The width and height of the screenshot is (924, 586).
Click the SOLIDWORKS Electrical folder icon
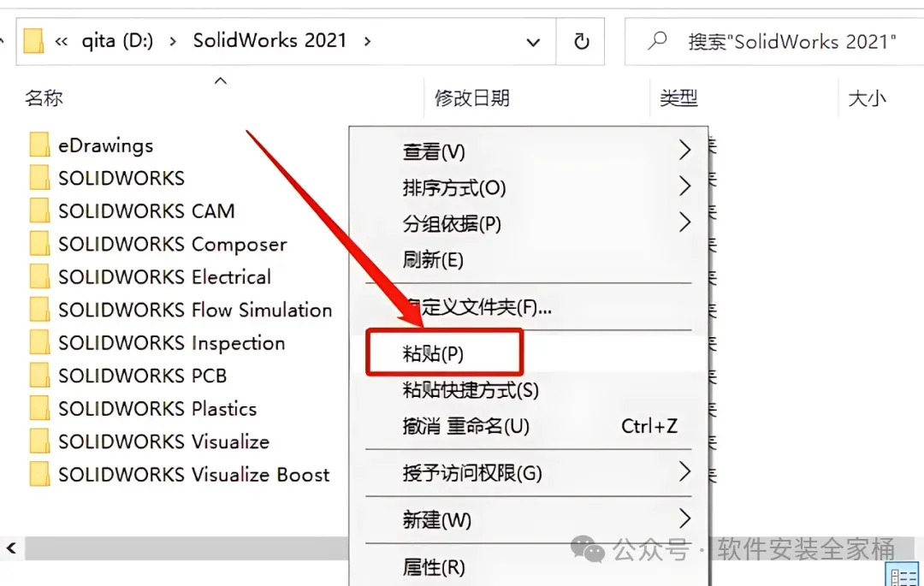(39, 276)
